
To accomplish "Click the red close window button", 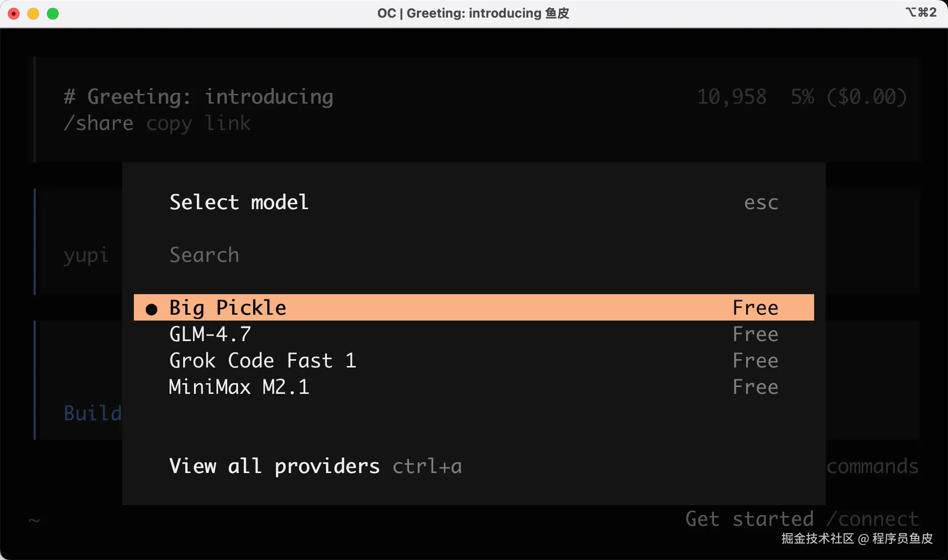I will (x=14, y=14).
